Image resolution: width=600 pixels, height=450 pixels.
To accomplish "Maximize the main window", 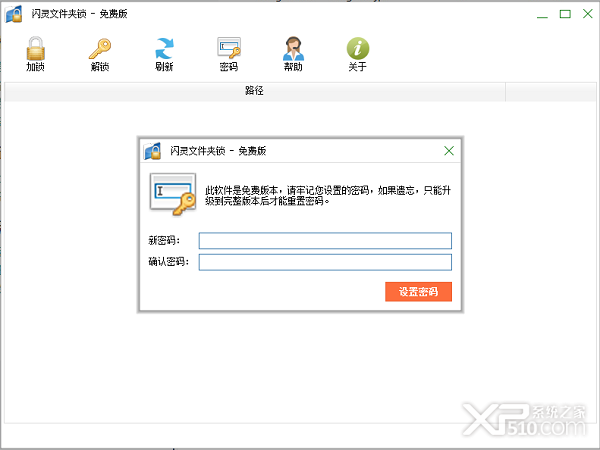I will point(565,14).
